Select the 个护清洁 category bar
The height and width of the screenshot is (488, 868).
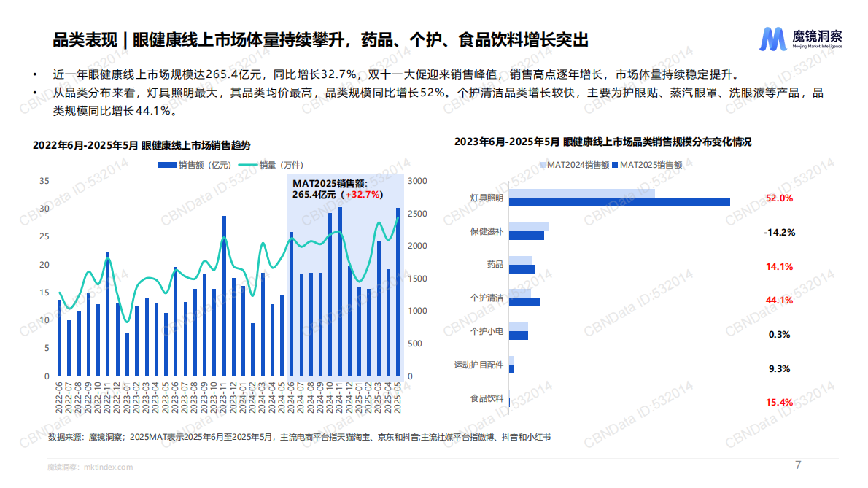tap(525, 301)
